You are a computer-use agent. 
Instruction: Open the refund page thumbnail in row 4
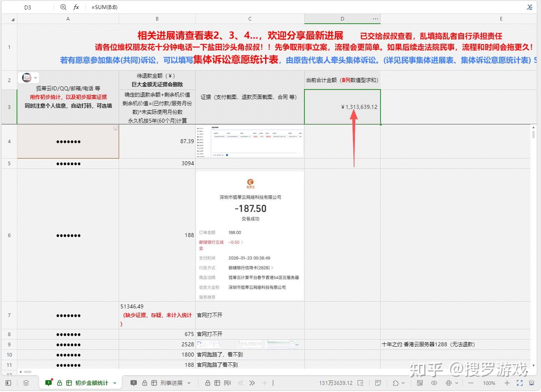[250, 142]
